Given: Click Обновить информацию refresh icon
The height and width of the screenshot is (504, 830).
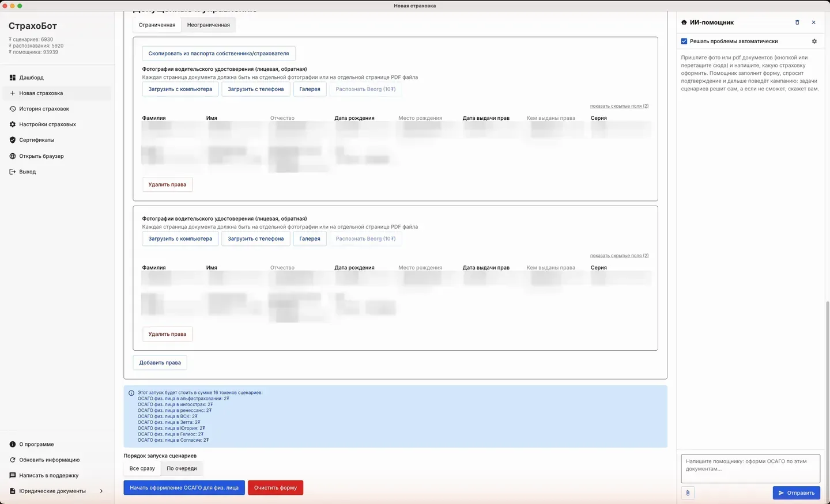Looking at the screenshot, I should point(13,460).
